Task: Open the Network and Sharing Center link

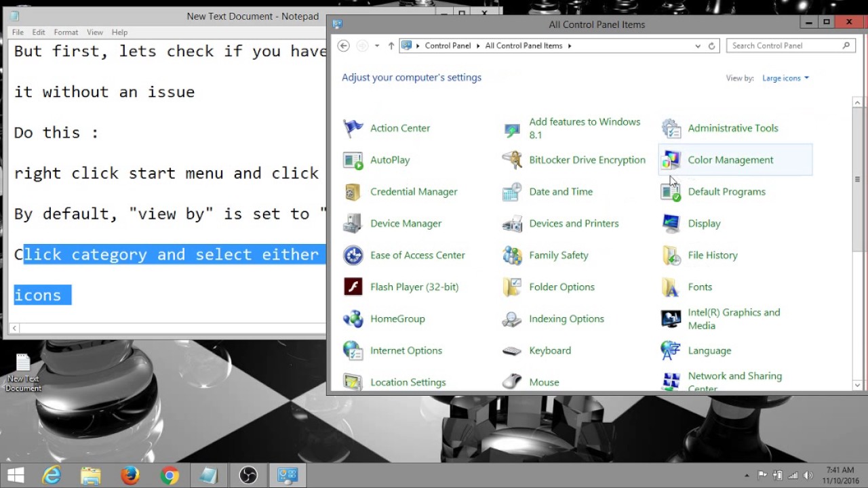Action: pyautogui.click(x=735, y=382)
